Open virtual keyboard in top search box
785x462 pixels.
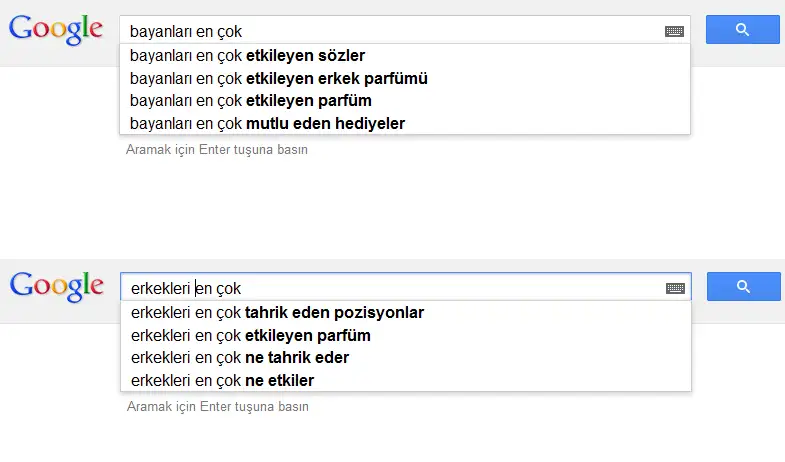[674, 32]
